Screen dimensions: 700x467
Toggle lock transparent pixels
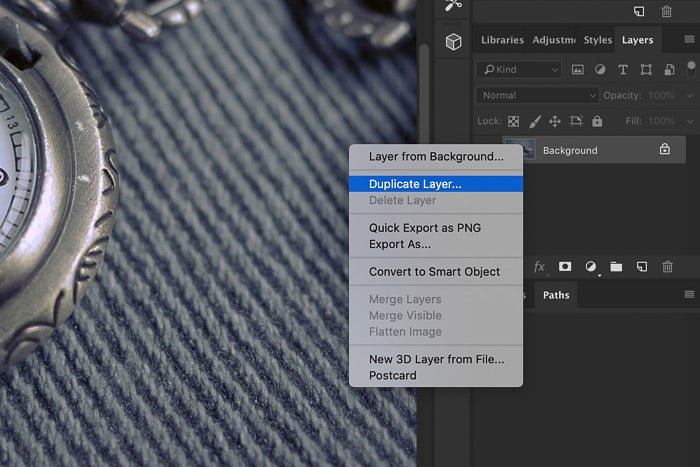[x=515, y=121]
